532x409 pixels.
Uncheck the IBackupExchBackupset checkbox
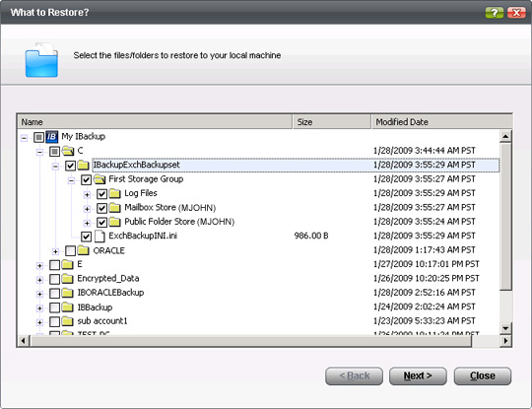coord(70,166)
